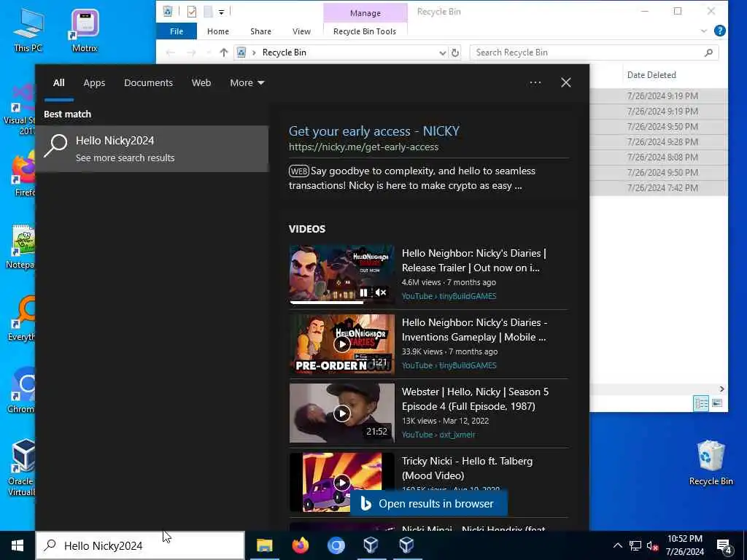Open the This PC desktop icon
This screenshot has width=747, height=560.
point(28,29)
